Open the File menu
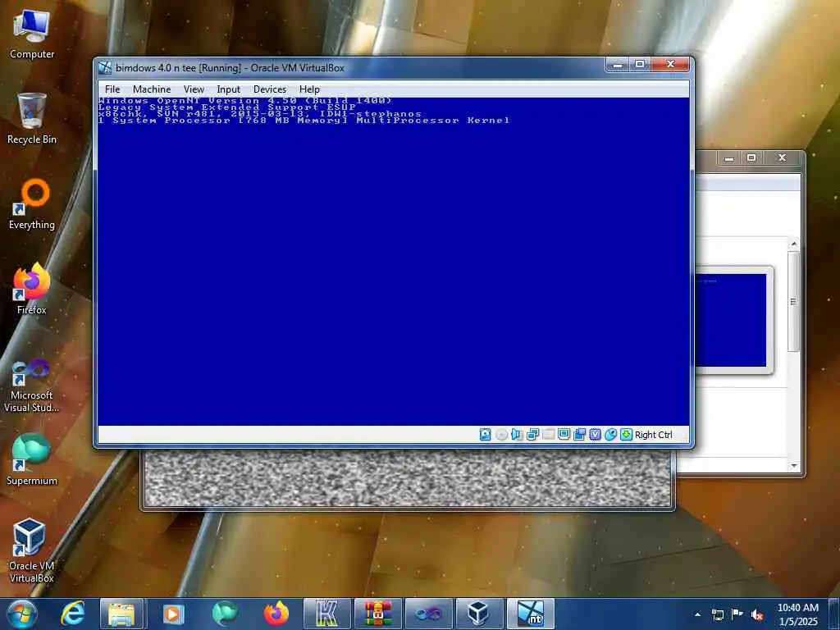Screen dimensions: 840x630 coord(112,89)
